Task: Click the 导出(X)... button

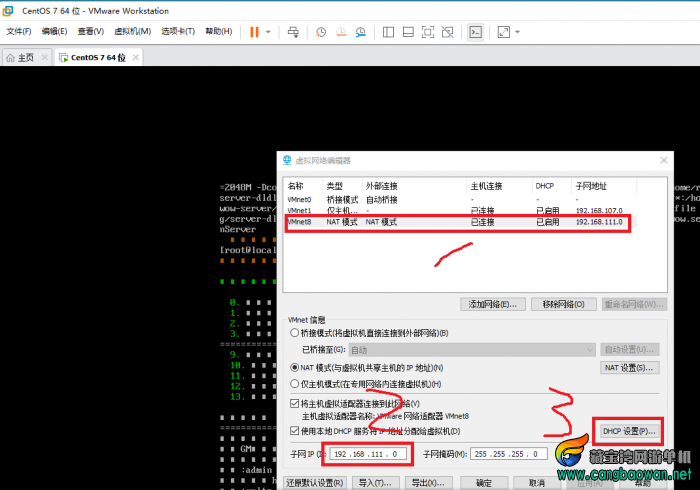Action: click(x=428, y=483)
